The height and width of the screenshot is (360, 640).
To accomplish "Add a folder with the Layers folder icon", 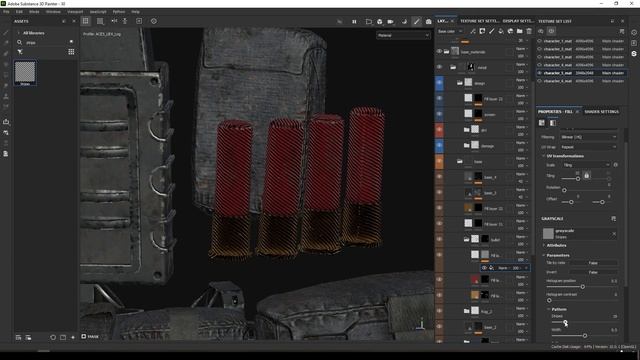I will pyautogui.click(x=519, y=31).
